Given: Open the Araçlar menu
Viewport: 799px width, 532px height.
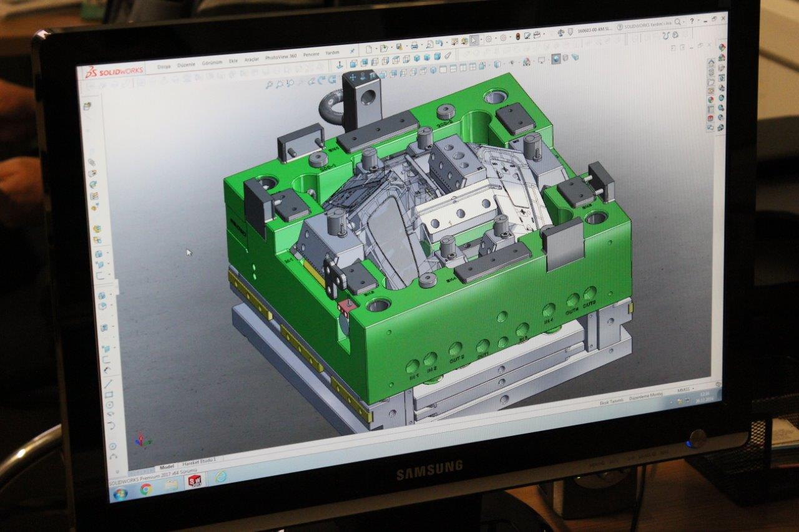Looking at the screenshot, I should point(252,59).
